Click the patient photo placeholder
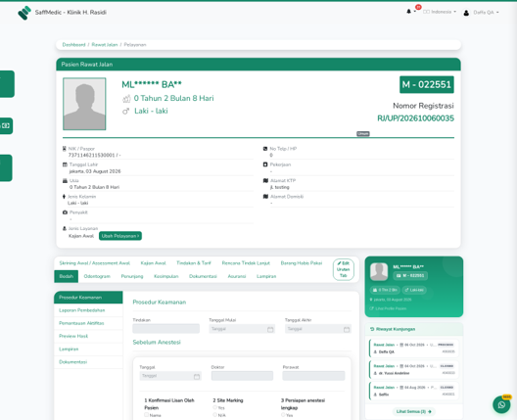The image size is (517, 420). coord(84,104)
